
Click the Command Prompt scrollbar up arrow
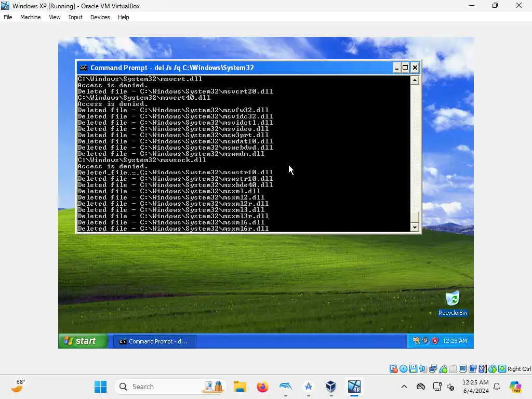point(415,80)
